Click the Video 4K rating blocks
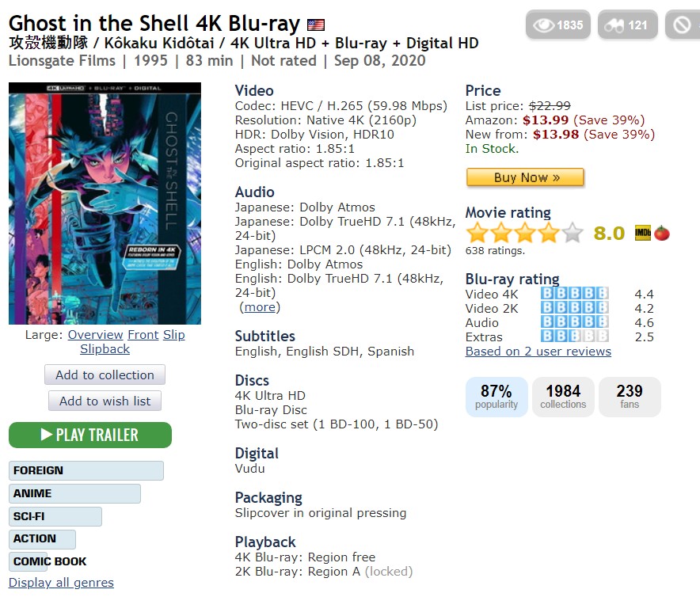The width and height of the screenshot is (700, 597). point(575,294)
